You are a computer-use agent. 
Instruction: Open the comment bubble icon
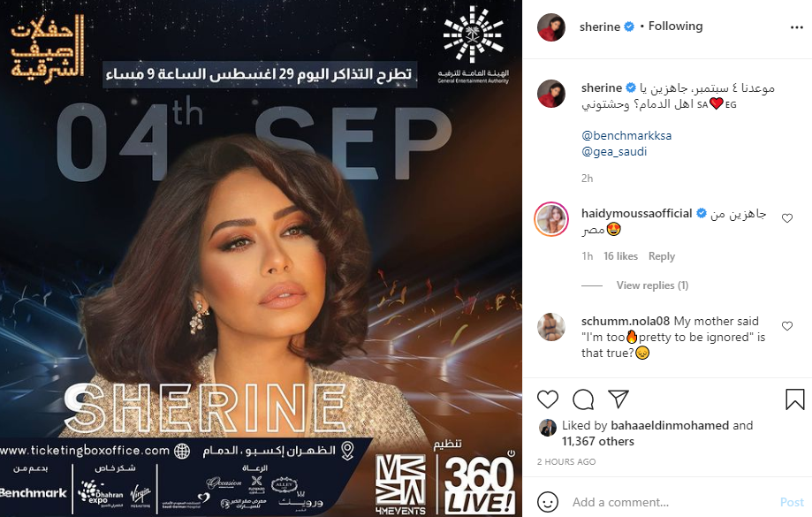click(x=583, y=399)
